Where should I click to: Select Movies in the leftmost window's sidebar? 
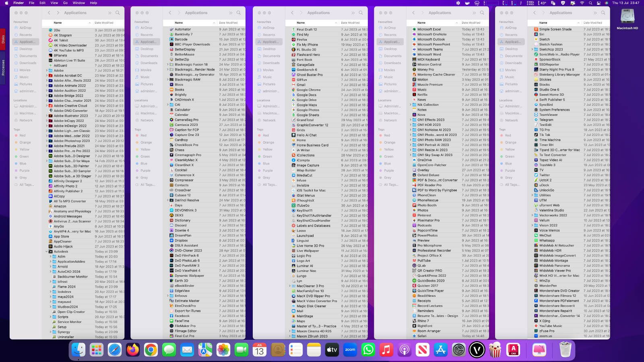point(25,70)
